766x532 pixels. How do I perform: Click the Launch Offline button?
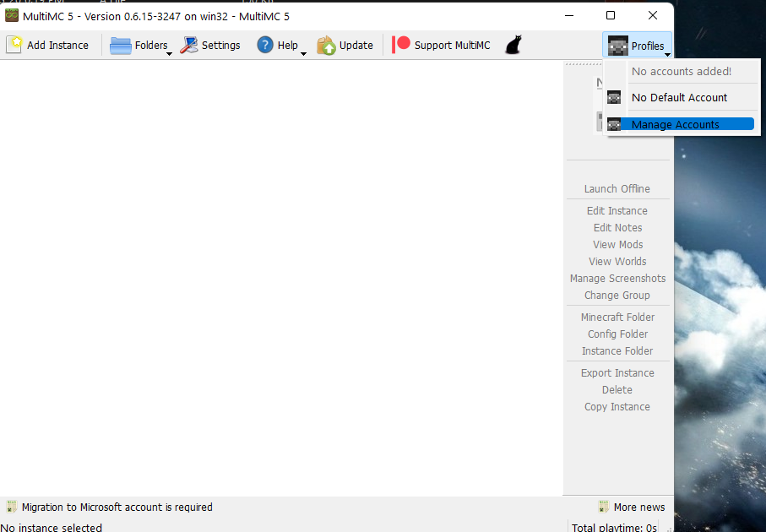tap(617, 188)
